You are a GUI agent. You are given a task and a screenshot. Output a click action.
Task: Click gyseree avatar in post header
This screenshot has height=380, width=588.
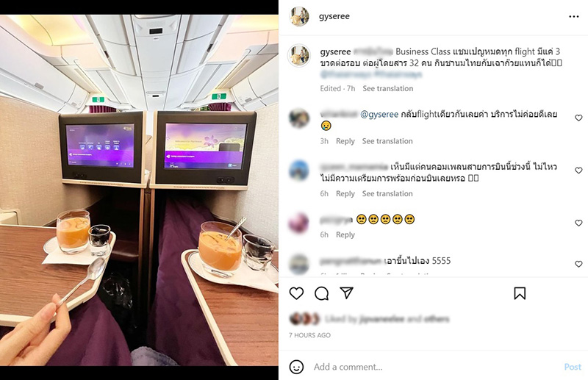click(299, 16)
